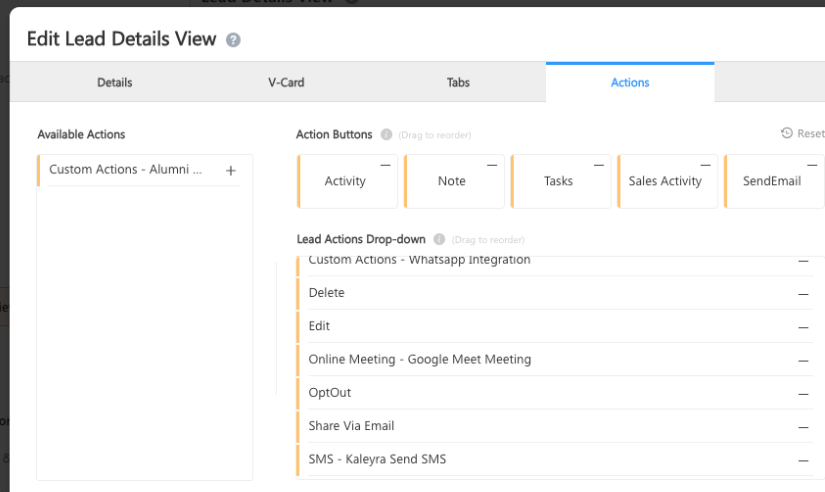Reset the action buttons configuration
The width and height of the screenshot is (825, 492).
click(803, 133)
